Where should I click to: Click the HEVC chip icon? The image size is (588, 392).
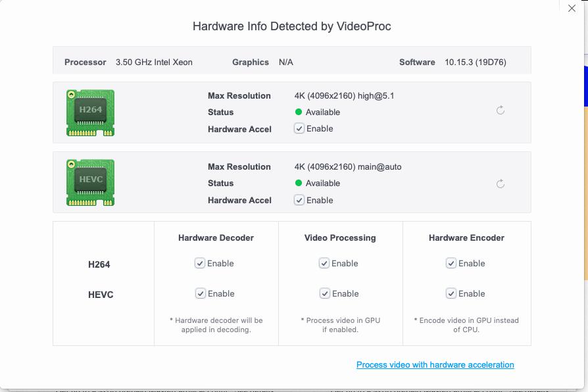[90, 182]
